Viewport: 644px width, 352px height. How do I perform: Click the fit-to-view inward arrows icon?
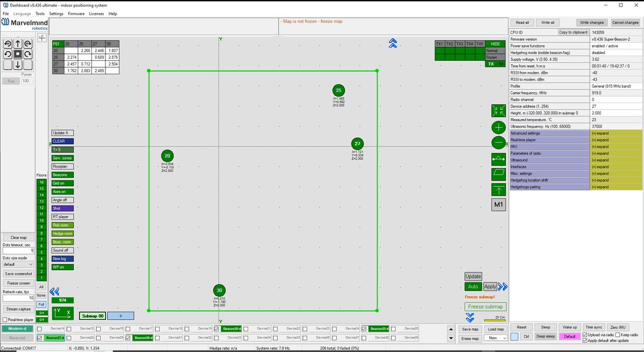pos(499,111)
